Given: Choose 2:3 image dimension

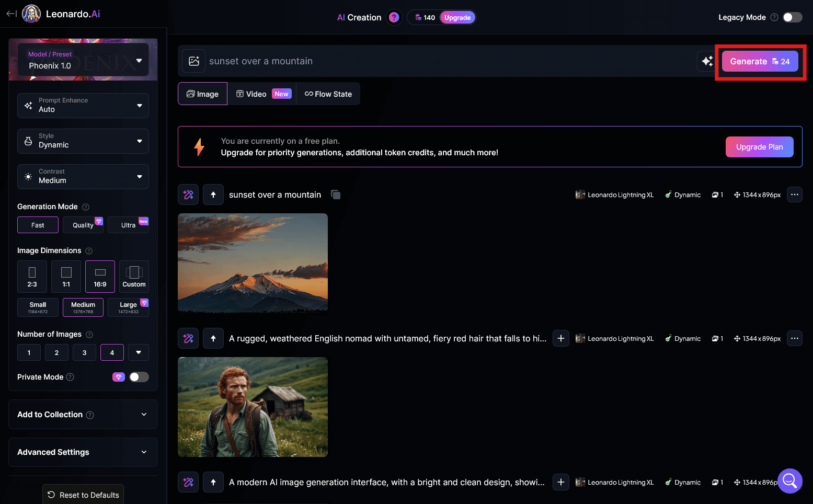Looking at the screenshot, I should pyautogui.click(x=32, y=276).
